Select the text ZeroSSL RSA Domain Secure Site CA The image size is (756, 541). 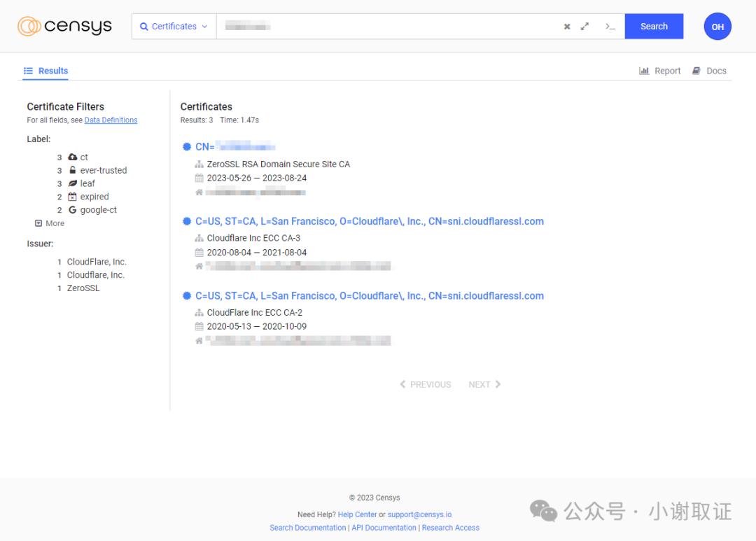tap(278, 164)
